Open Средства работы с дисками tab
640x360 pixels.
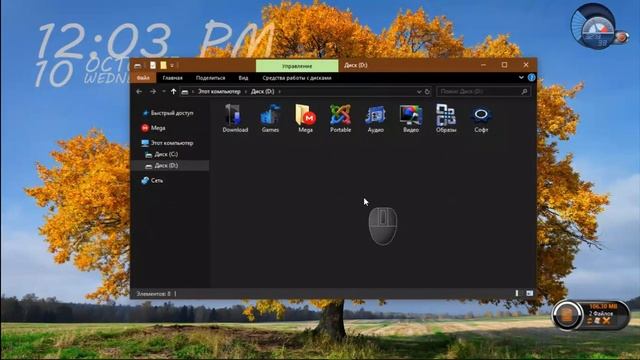(x=297, y=78)
